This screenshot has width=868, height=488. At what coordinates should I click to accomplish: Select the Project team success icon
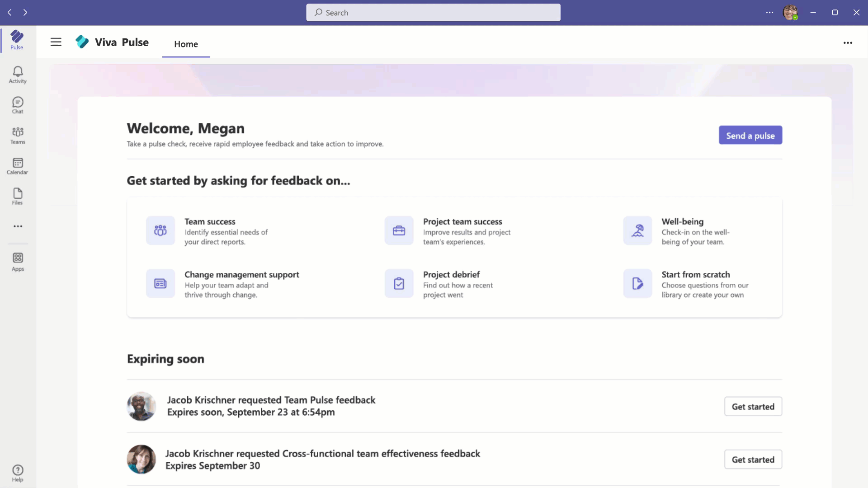point(399,230)
